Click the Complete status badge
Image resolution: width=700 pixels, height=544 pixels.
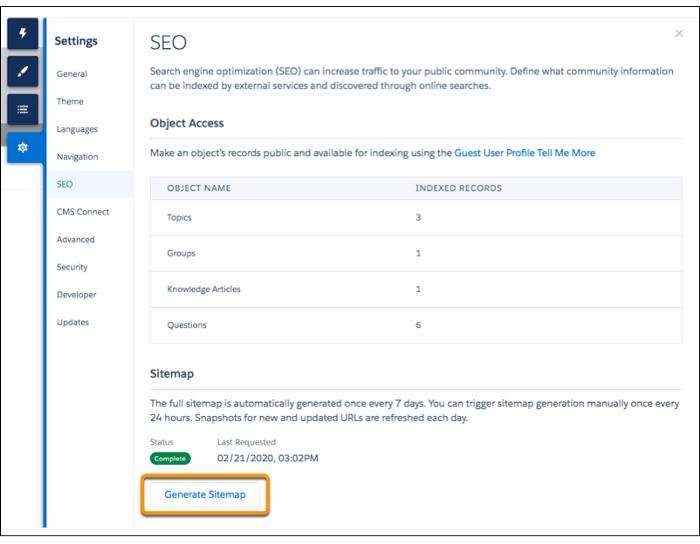(171, 459)
